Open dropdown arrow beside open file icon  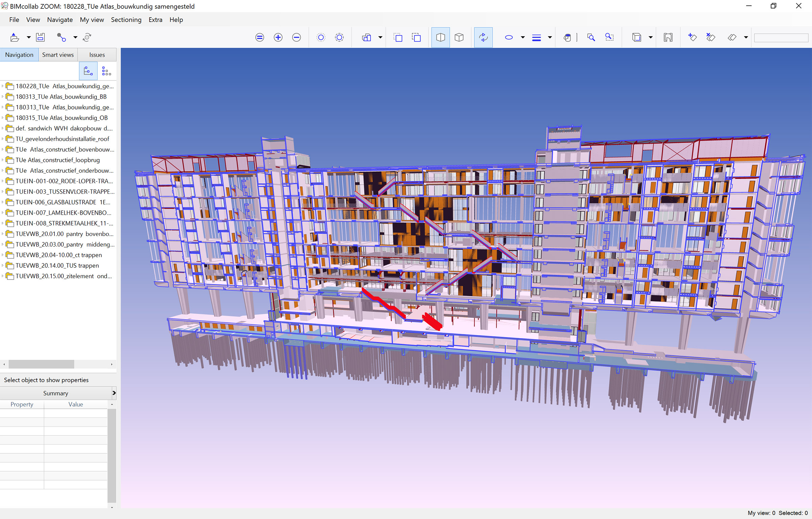click(29, 38)
